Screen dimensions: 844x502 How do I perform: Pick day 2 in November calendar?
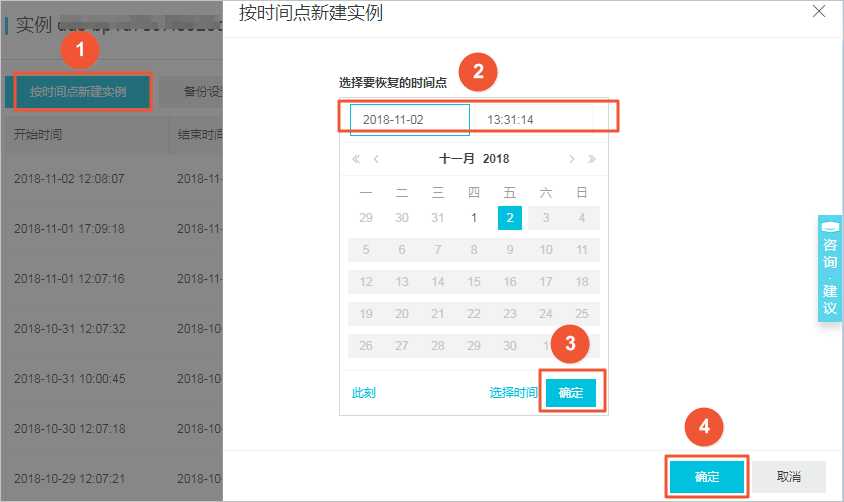point(510,218)
